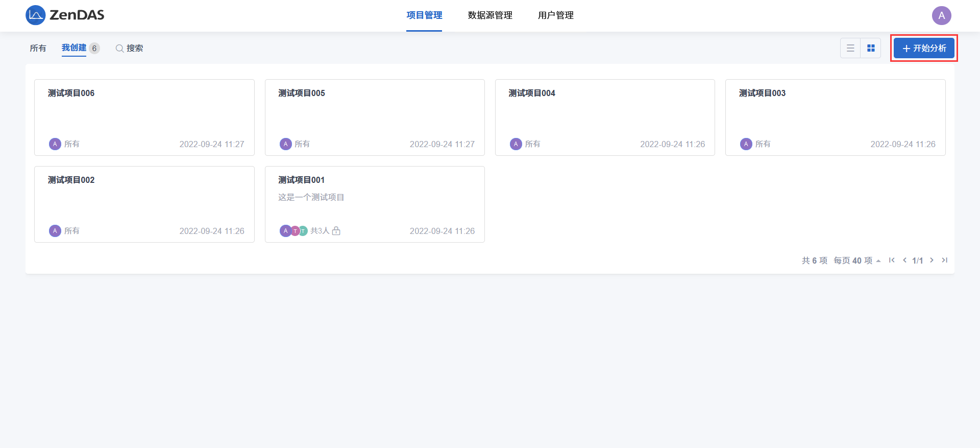Click member avatars on 测试项目001 card

pos(293,231)
